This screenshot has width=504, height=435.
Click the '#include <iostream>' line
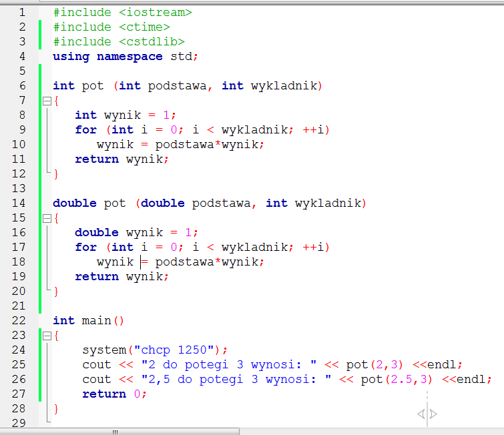(x=122, y=13)
